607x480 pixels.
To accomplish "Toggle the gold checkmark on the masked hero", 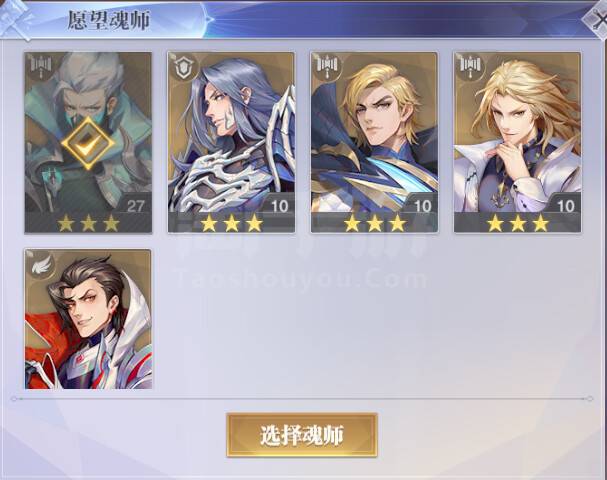I will [x=88, y=144].
